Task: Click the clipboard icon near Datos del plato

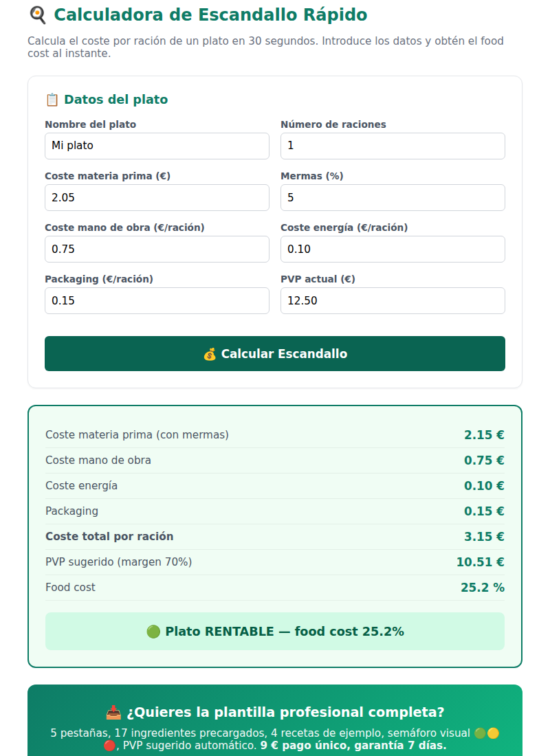Action: click(x=52, y=100)
